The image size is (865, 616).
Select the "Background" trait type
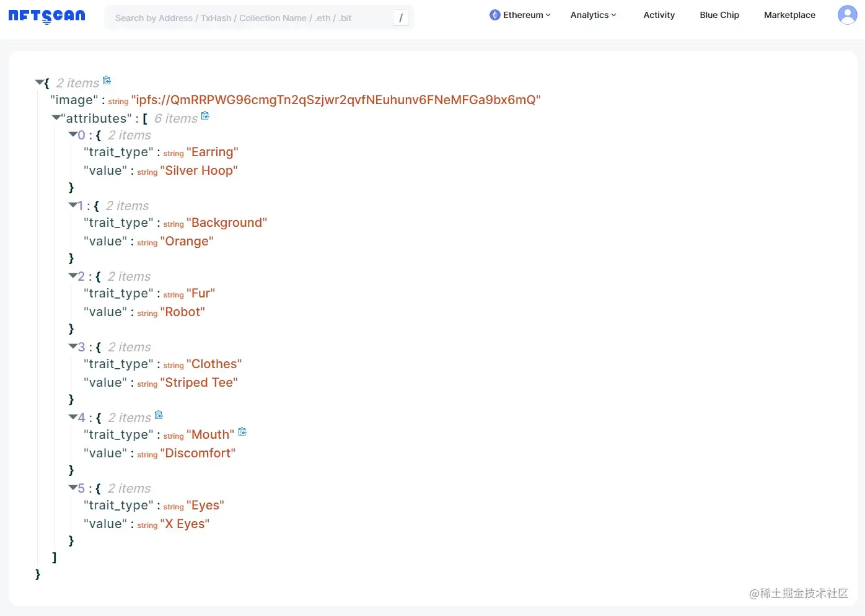click(227, 222)
